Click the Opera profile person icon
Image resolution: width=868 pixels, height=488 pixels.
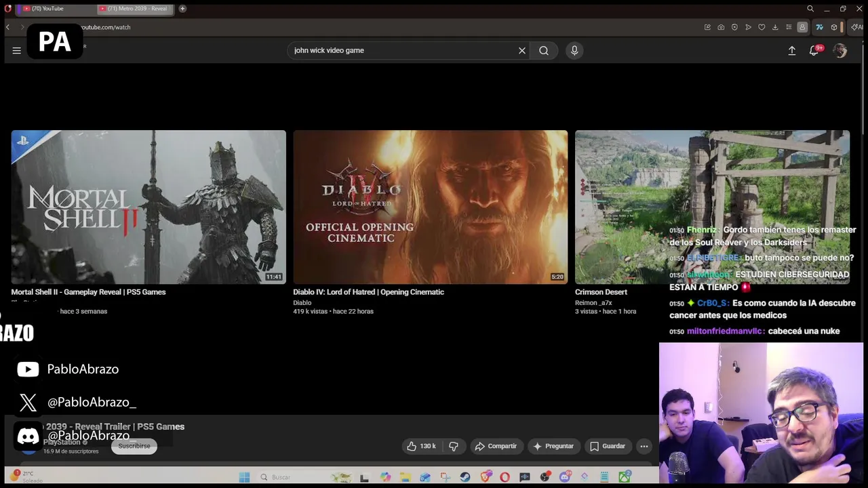[x=802, y=27]
